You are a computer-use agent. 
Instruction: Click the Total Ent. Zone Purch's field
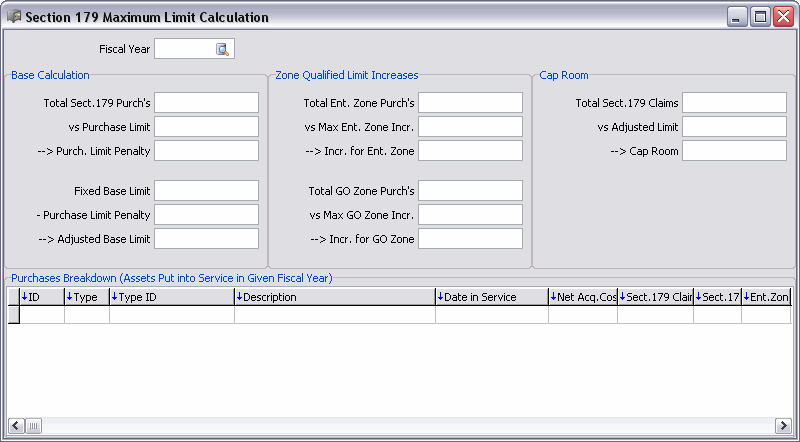[470, 103]
